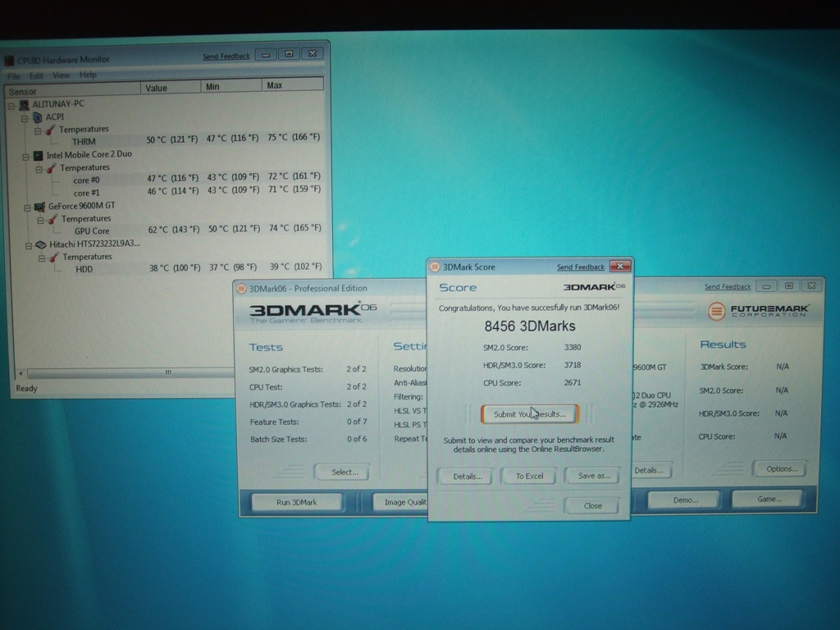
Task: Collapse Temperatures under ACPI
Action: (38, 131)
